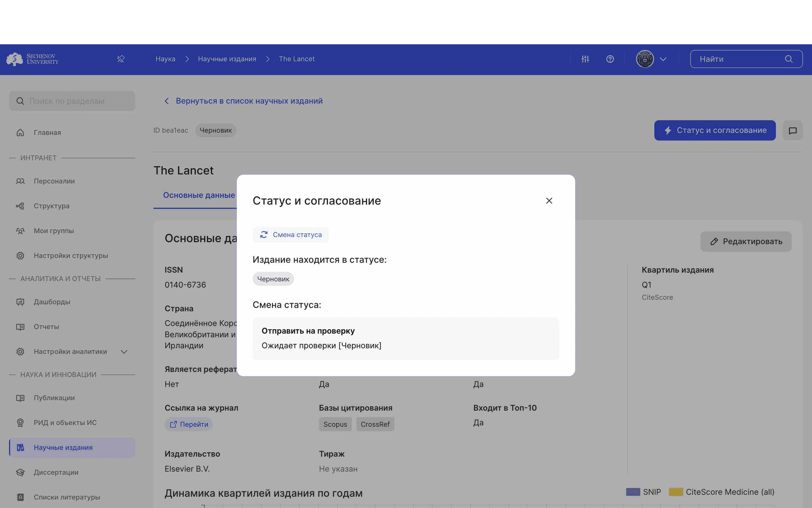The width and height of the screenshot is (812, 508).
Task: Unpin the sidebar with the pin icon
Action: click(121, 59)
